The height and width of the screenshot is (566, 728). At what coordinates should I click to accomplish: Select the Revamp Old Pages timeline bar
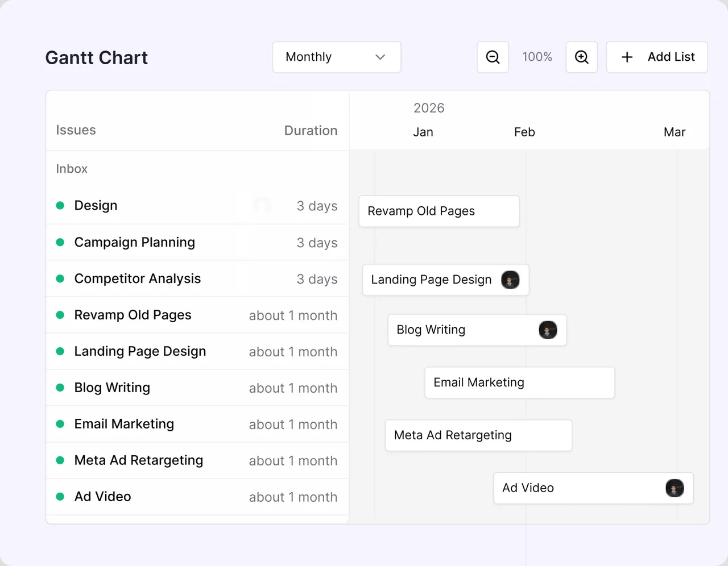coord(439,211)
